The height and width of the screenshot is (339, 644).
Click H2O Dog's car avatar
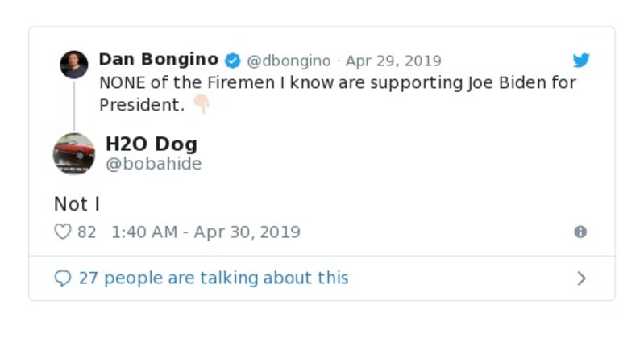[74, 153]
